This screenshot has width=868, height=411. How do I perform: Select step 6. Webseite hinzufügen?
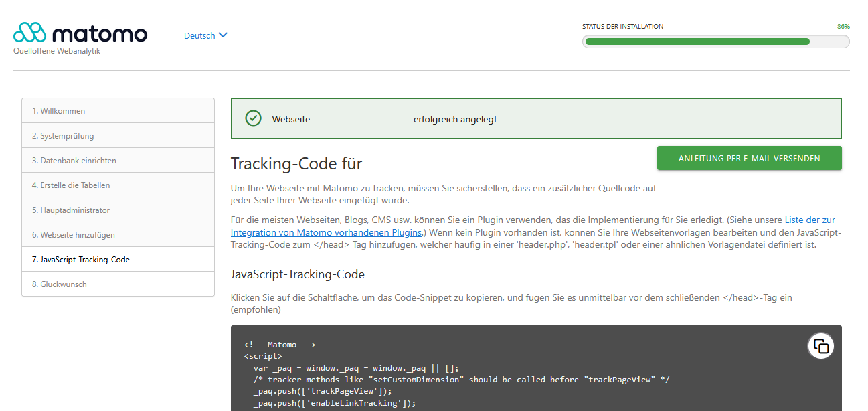(x=118, y=235)
